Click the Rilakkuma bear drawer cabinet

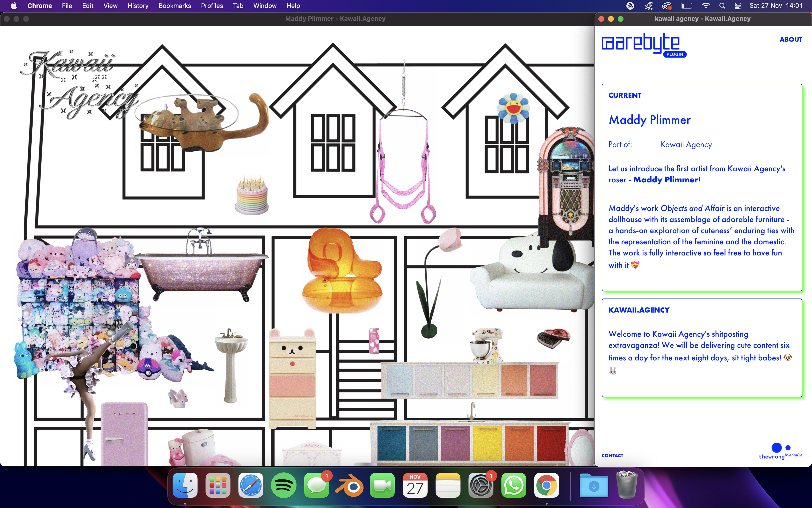click(292, 379)
